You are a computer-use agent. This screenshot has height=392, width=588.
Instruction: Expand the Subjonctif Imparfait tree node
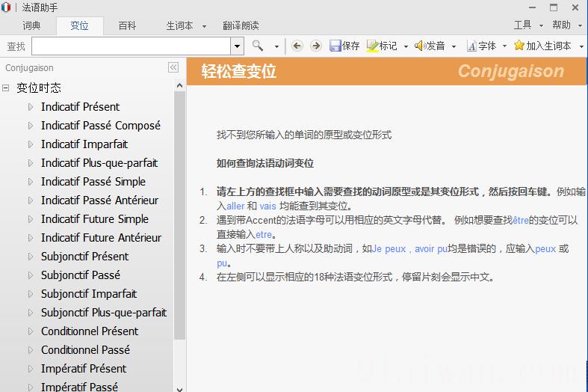[x=31, y=294]
